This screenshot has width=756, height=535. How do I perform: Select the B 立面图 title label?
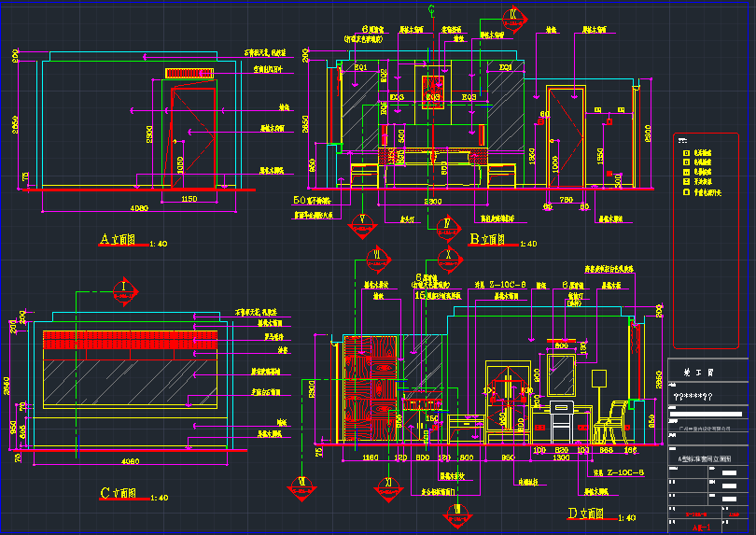[x=487, y=240]
